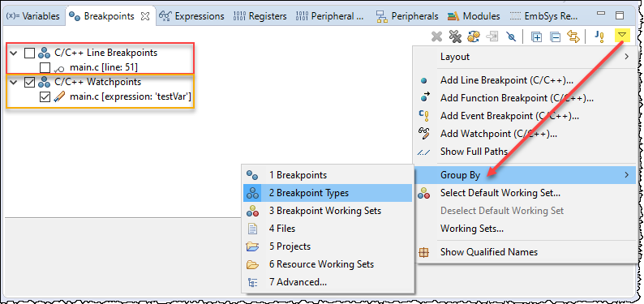The width and height of the screenshot is (644, 304).
Task: Toggle Skip All Breakpoints icon
Action: coord(511,37)
